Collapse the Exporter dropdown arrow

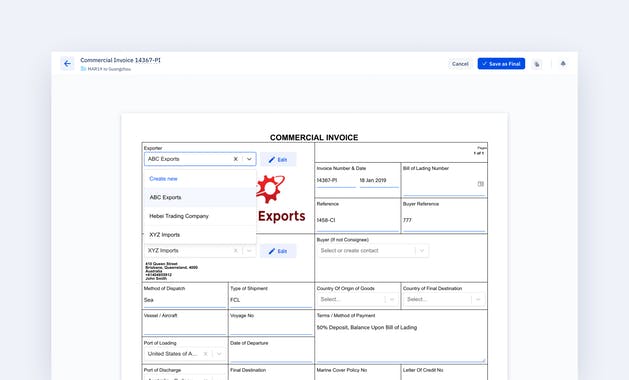tap(249, 159)
